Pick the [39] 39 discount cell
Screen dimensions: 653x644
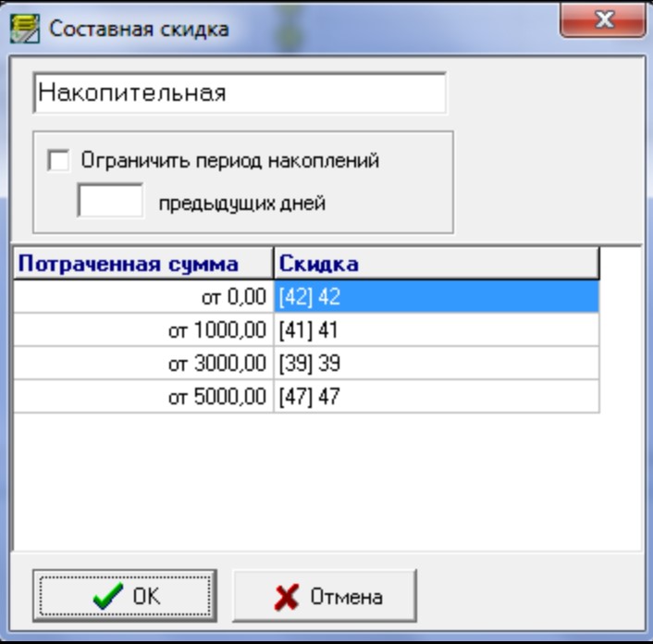tap(436, 364)
